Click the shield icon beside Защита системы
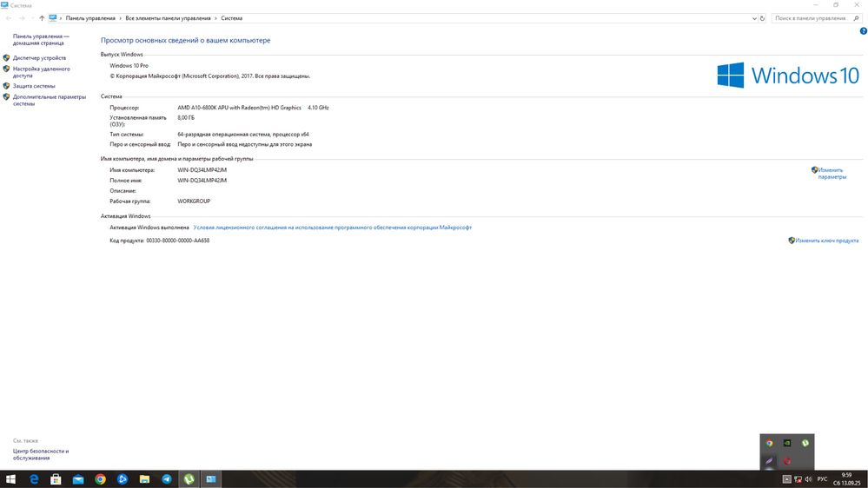868x488 pixels. [x=7, y=86]
